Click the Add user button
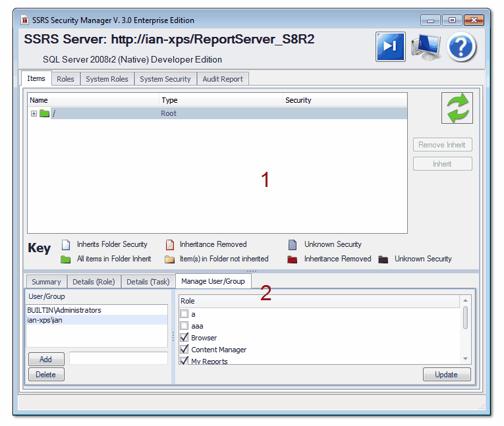The height and width of the screenshot is (426, 504). point(46,359)
